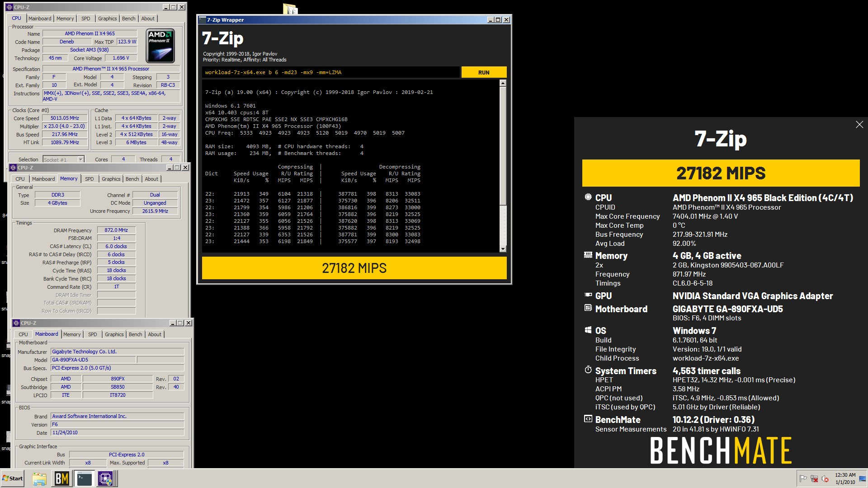
Task: Click the CAS# Latency 6.0 clocks value
Action: coord(116,246)
